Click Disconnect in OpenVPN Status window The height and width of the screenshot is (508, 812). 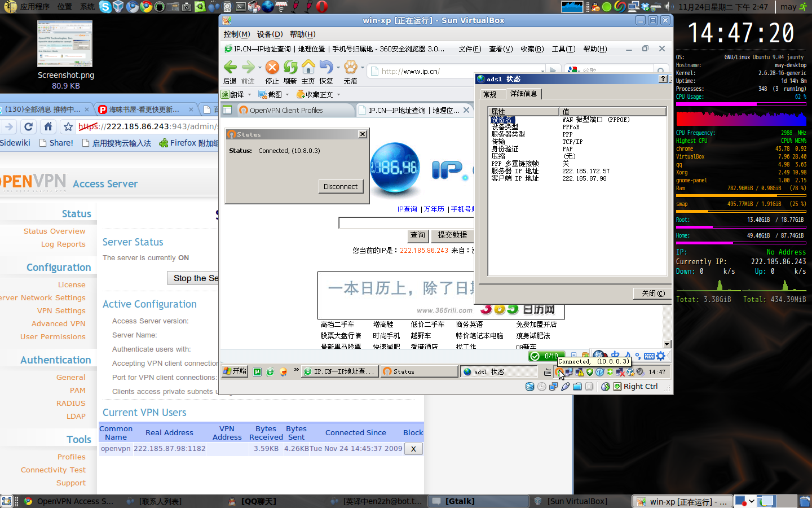tap(341, 186)
